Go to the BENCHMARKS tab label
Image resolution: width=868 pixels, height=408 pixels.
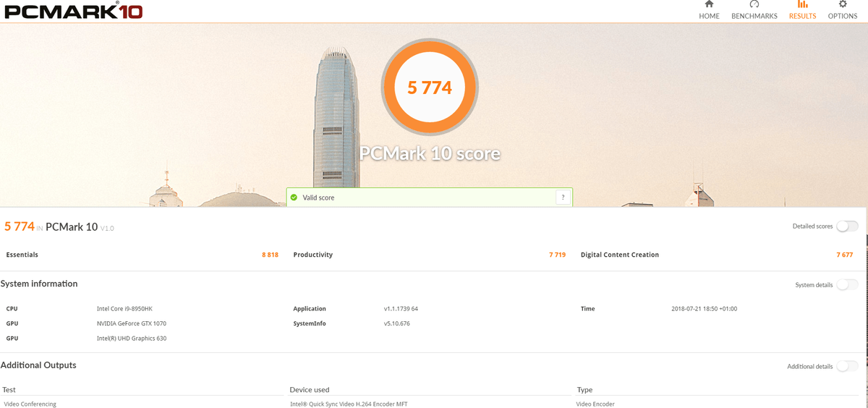point(754,16)
